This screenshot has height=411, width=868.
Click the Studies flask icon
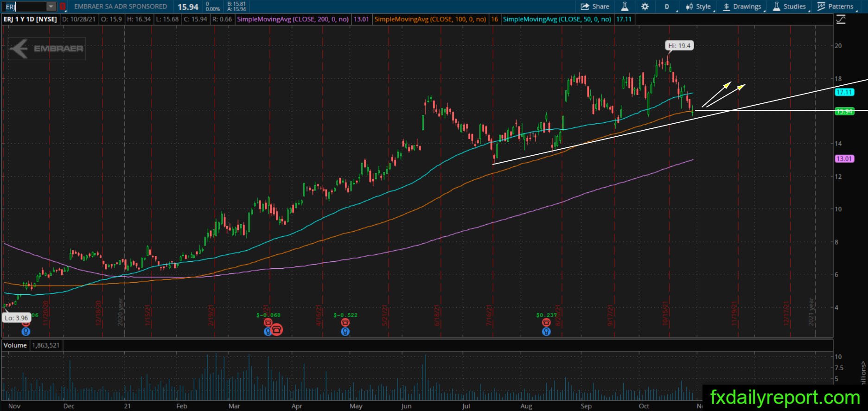[777, 6]
